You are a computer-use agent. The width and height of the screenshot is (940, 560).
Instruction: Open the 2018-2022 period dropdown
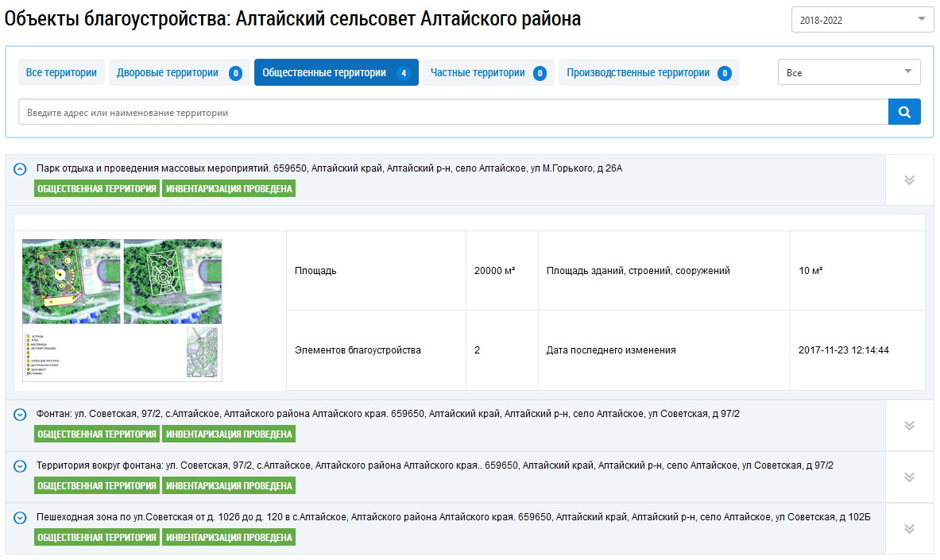click(x=862, y=20)
